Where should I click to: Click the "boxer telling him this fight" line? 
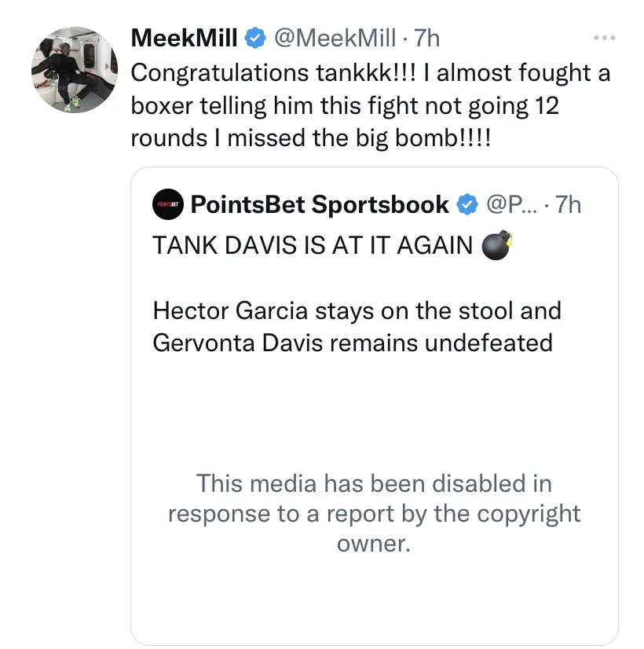275,106
